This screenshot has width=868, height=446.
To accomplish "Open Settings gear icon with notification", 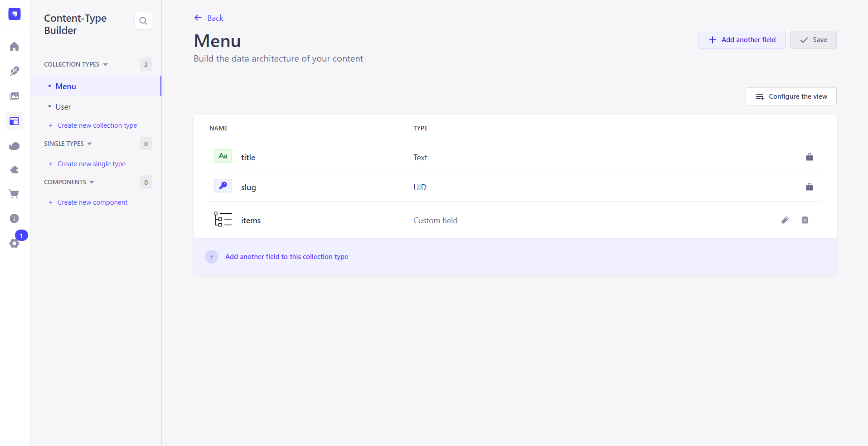I will tap(15, 243).
